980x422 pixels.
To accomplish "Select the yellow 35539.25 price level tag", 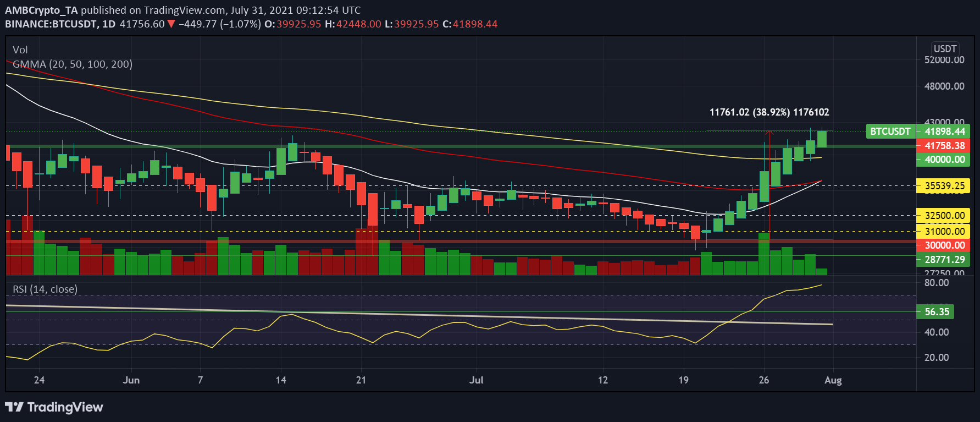I will point(944,186).
